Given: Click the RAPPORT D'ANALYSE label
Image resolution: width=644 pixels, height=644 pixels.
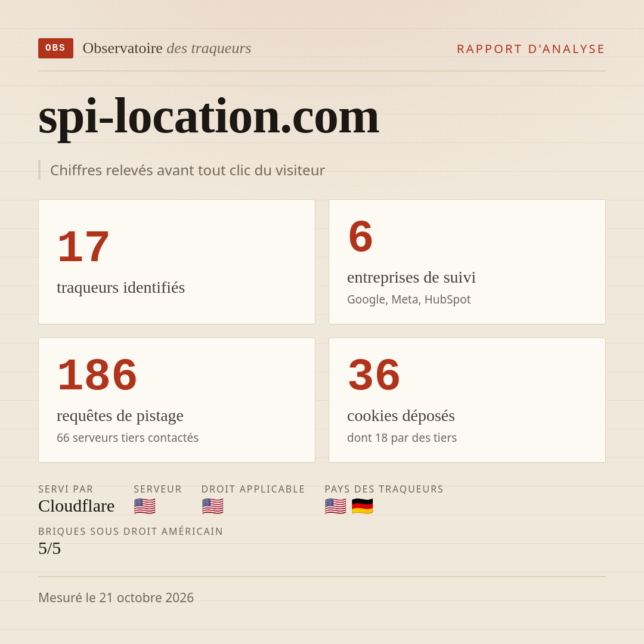Looking at the screenshot, I should (531, 49).
